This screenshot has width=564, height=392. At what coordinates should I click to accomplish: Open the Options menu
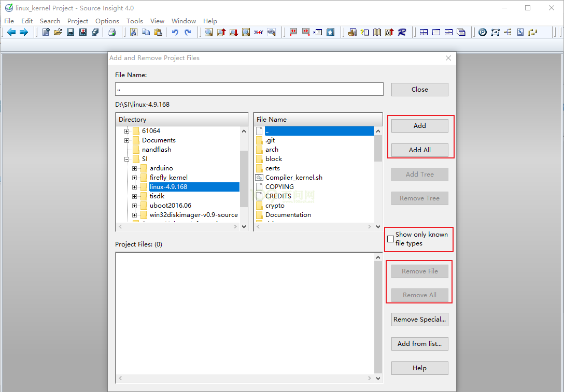coord(107,21)
